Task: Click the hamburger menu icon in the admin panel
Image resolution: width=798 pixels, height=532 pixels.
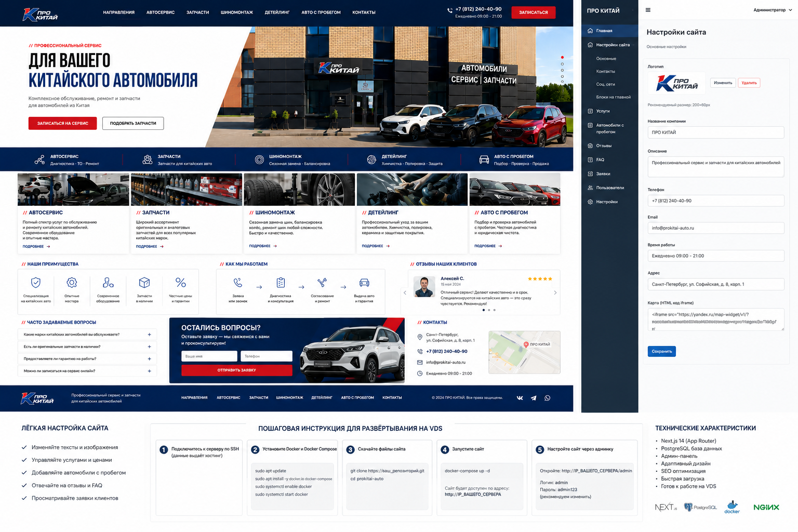Action: click(648, 10)
